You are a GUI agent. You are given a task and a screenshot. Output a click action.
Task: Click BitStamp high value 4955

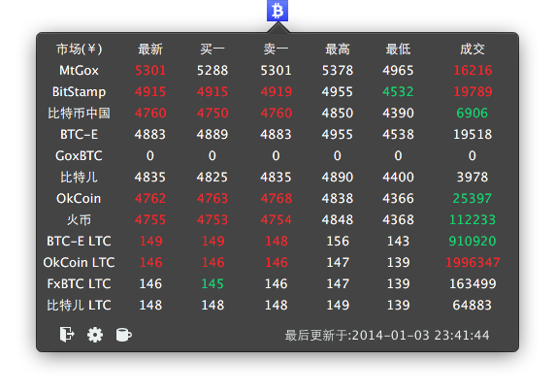(338, 92)
